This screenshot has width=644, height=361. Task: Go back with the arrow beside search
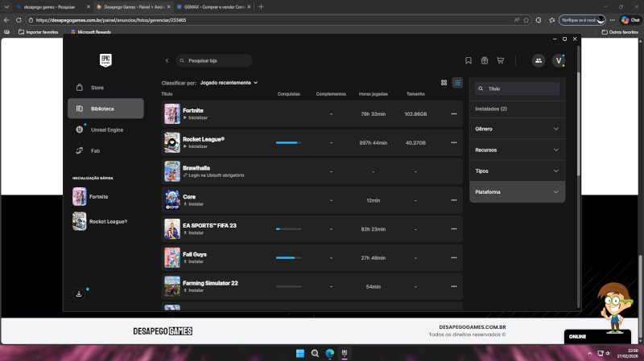(167, 60)
